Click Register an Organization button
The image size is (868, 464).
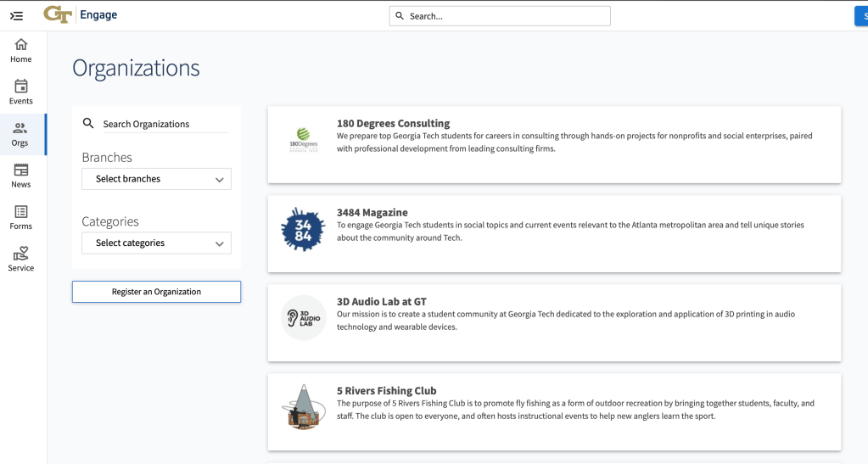[x=156, y=292]
